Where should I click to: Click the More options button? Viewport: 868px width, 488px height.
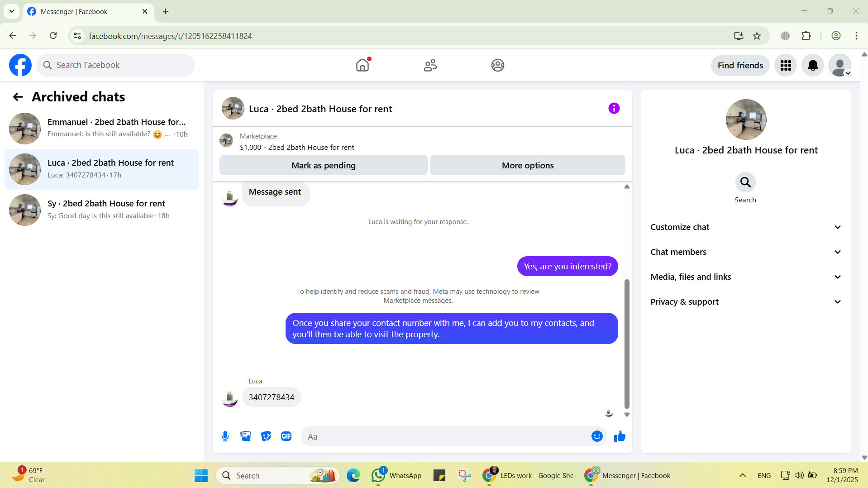(528, 165)
